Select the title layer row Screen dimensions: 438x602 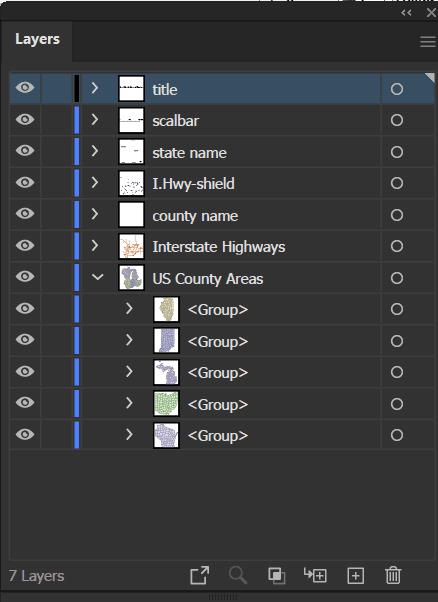222,89
